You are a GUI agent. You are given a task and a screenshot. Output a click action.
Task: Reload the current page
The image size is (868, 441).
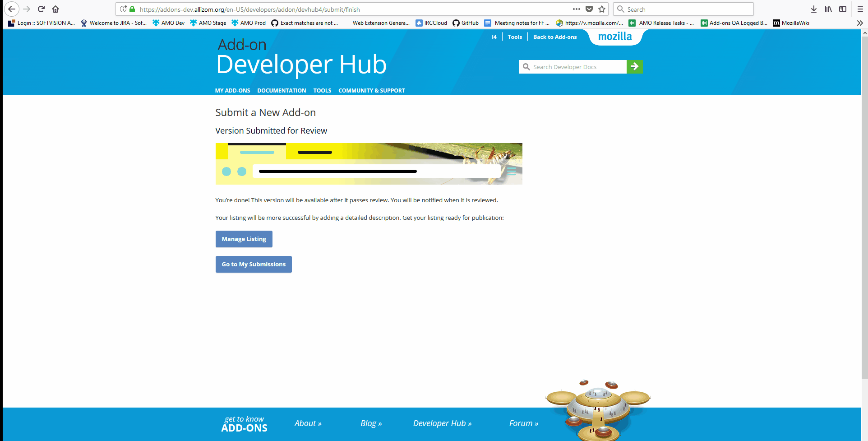pos(41,9)
